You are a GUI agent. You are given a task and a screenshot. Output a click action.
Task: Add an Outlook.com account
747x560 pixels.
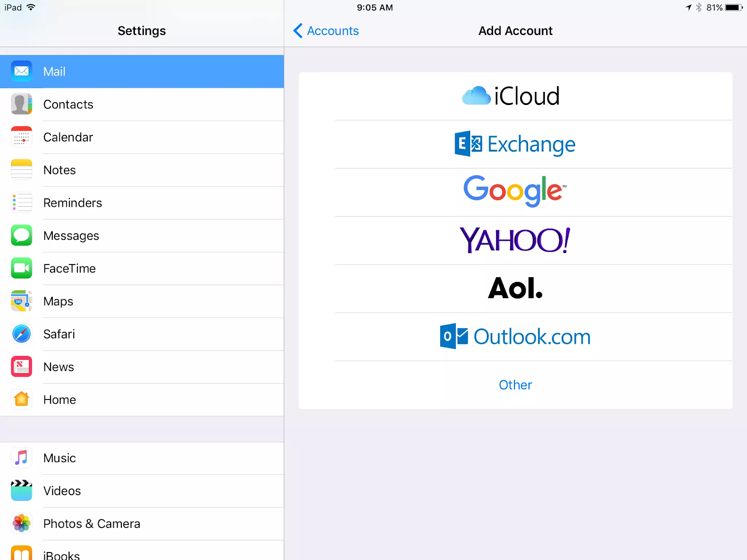pyautogui.click(x=515, y=336)
